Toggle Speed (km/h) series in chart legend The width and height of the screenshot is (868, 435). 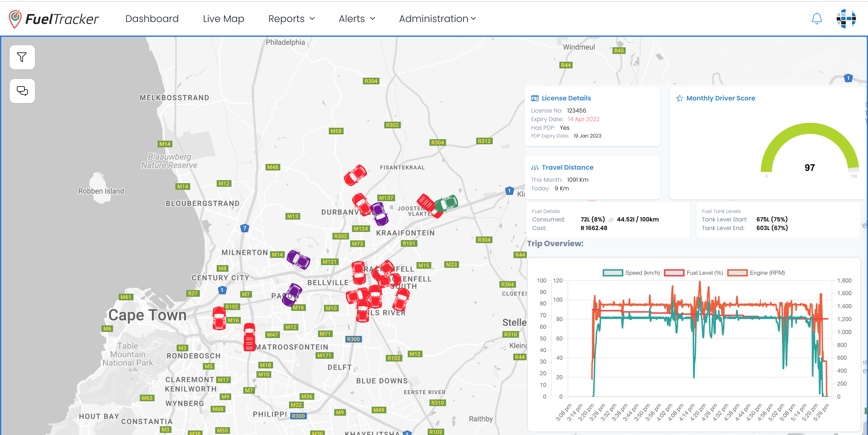pos(631,273)
